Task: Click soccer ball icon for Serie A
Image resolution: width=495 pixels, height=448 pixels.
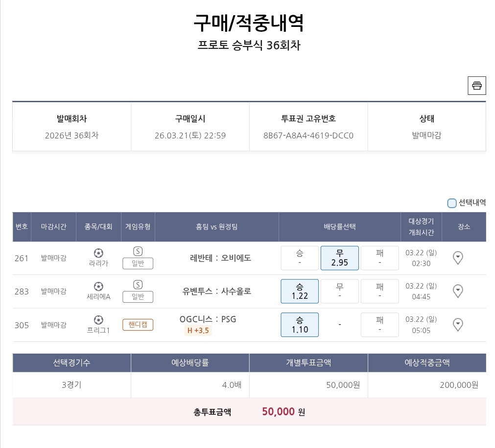Action: coord(98,286)
